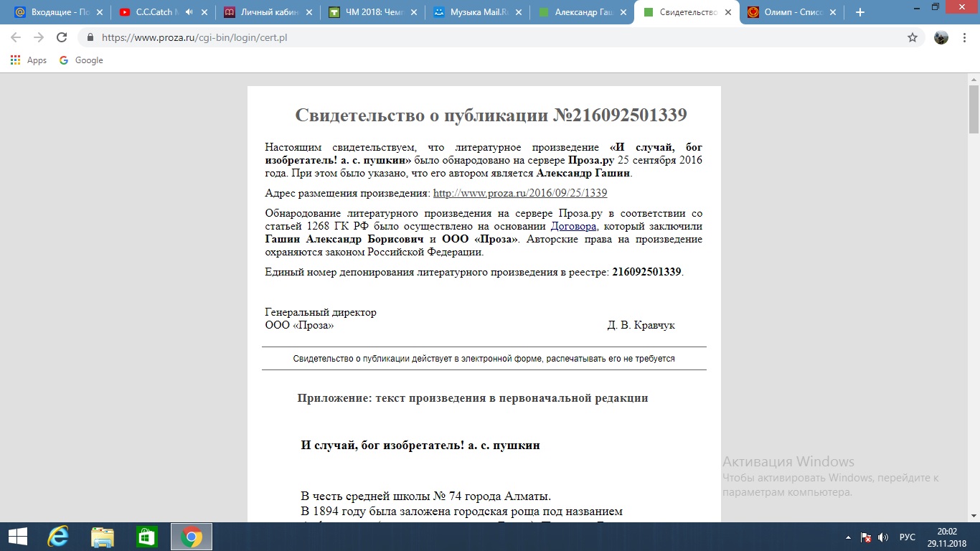Close the Александр Гашин tab
This screenshot has width=980, height=551.
click(x=623, y=12)
